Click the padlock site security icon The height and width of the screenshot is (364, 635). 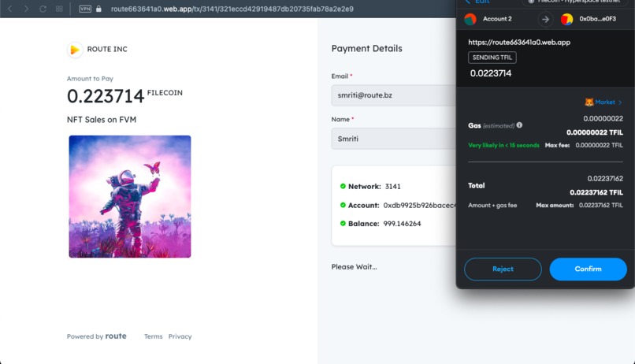click(98, 9)
